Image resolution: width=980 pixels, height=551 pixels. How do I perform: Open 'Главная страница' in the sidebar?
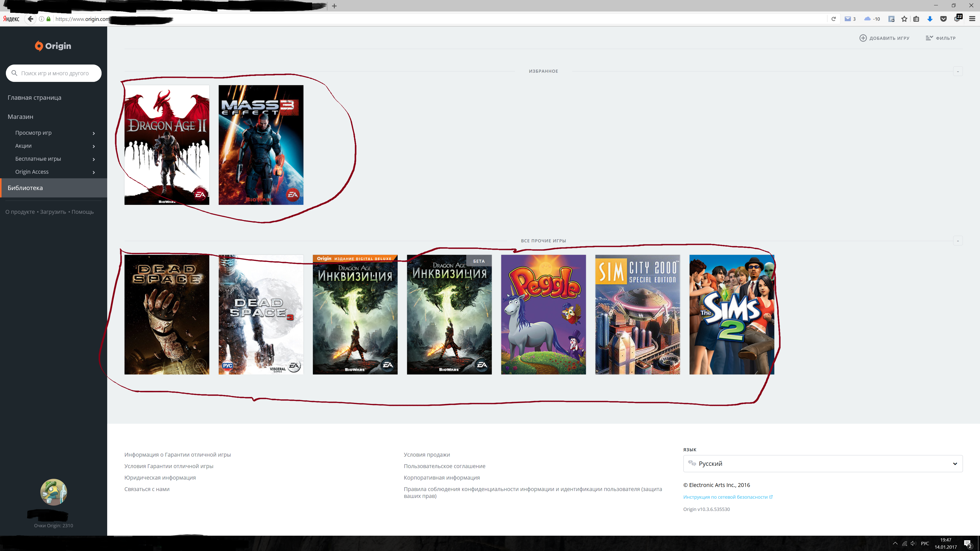tap(34, 98)
